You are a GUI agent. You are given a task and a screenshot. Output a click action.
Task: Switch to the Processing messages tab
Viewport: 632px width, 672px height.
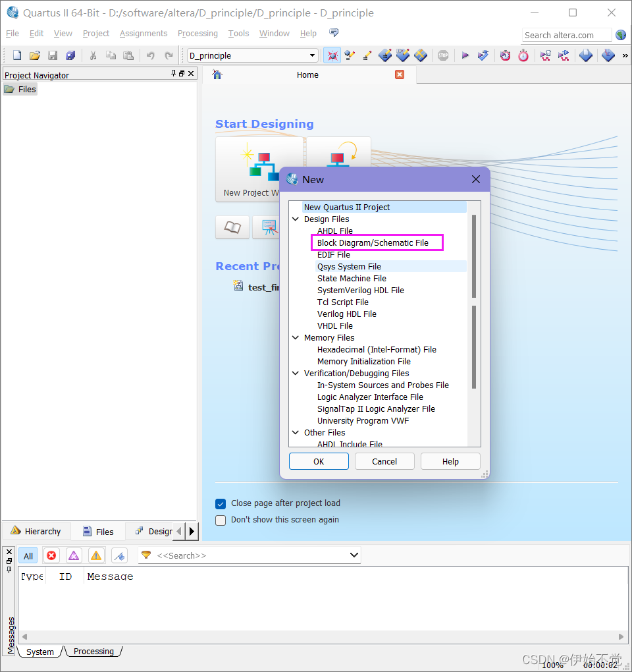(93, 652)
